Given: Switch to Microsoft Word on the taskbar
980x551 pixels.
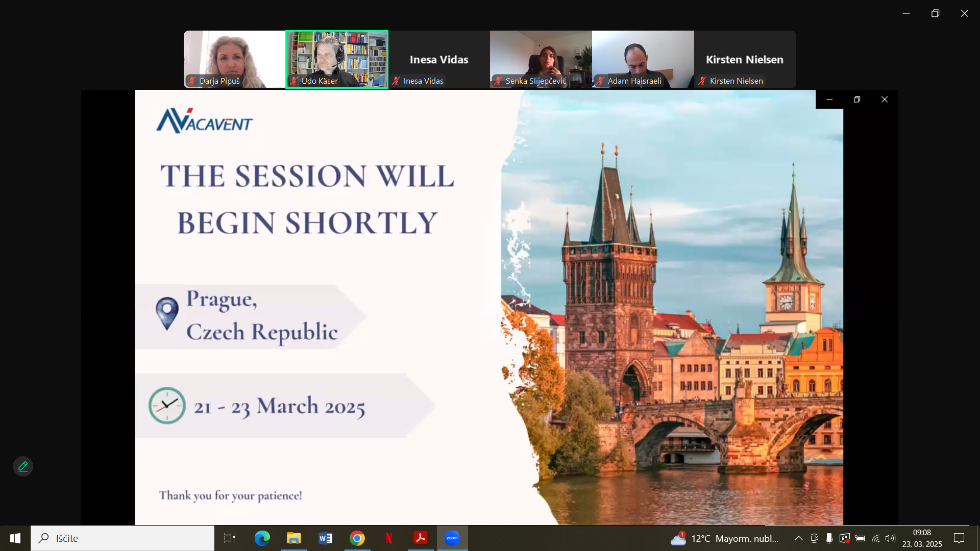Looking at the screenshot, I should click(326, 538).
